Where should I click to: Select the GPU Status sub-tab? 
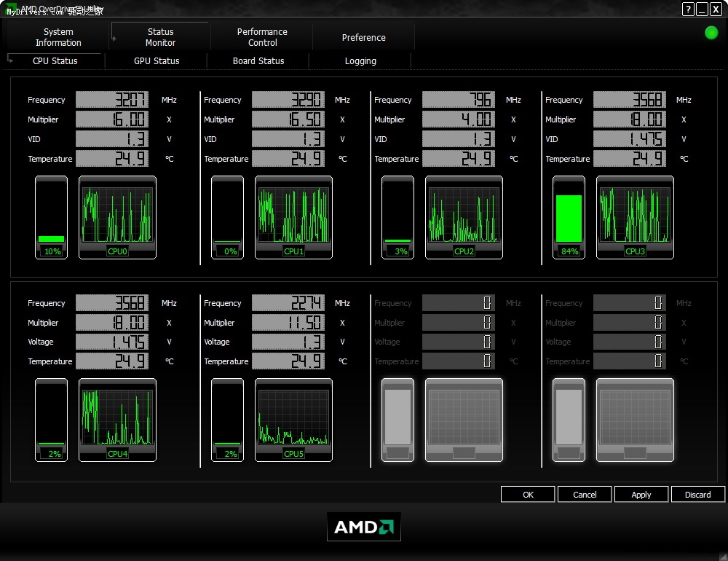click(157, 61)
